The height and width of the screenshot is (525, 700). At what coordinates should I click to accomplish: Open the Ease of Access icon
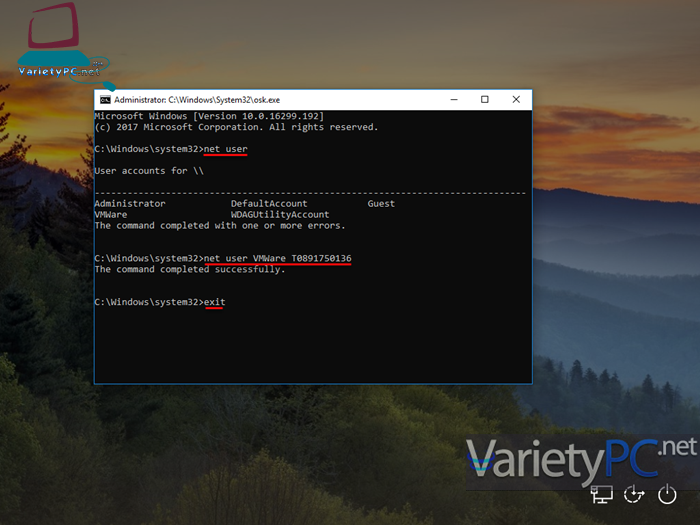[634, 493]
